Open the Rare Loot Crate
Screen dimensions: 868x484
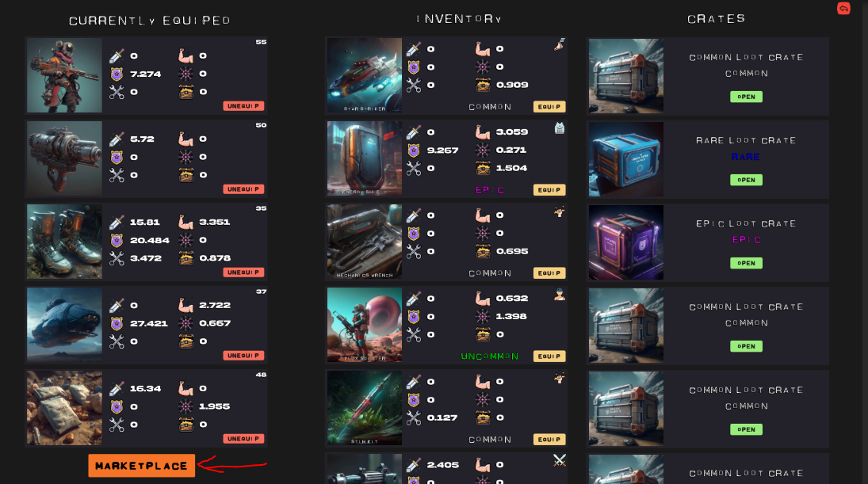coord(746,180)
